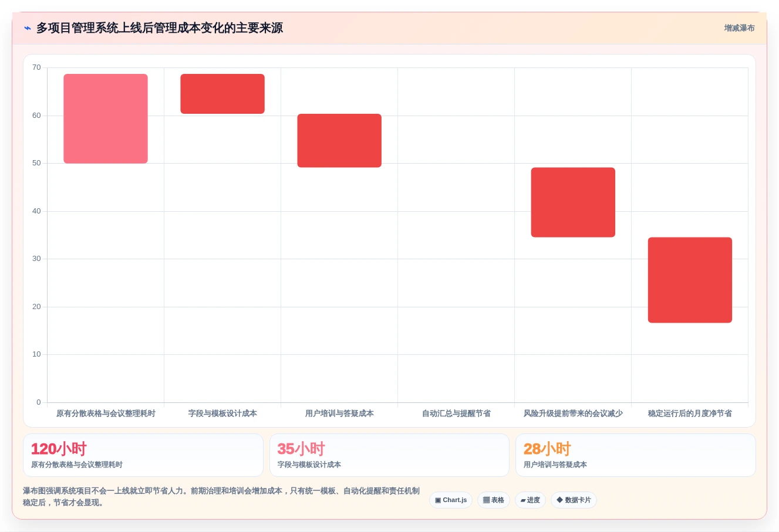Open the 120小时 data card
This screenshot has height=532, width=779.
143,455
